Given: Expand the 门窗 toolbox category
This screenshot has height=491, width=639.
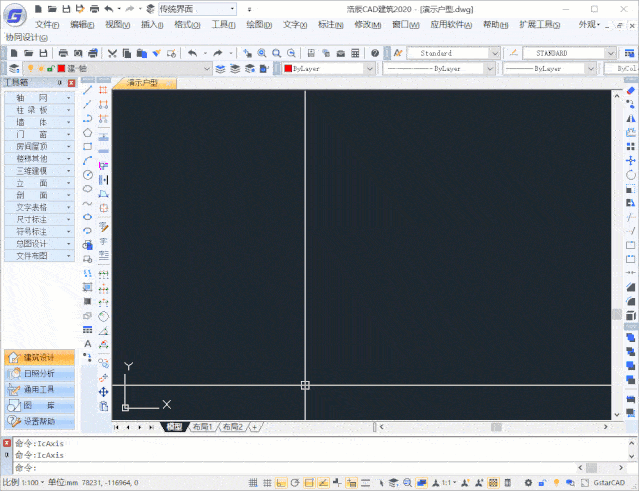Looking at the screenshot, I should [40, 134].
